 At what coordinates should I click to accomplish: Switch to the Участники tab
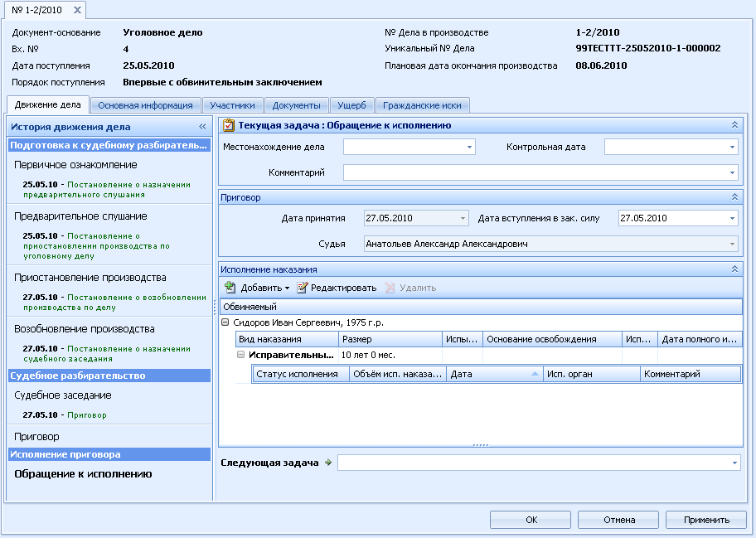coord(233,105)
